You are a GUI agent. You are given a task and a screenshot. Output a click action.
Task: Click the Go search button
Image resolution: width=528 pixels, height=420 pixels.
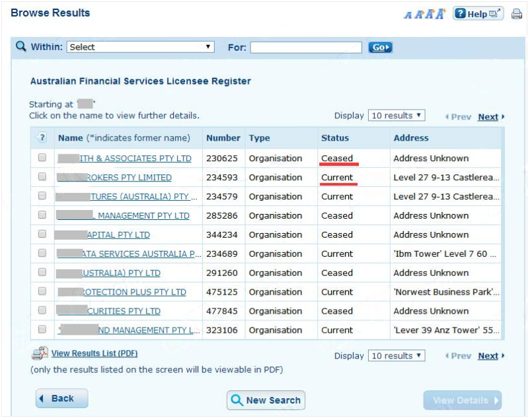coord(380,48)
